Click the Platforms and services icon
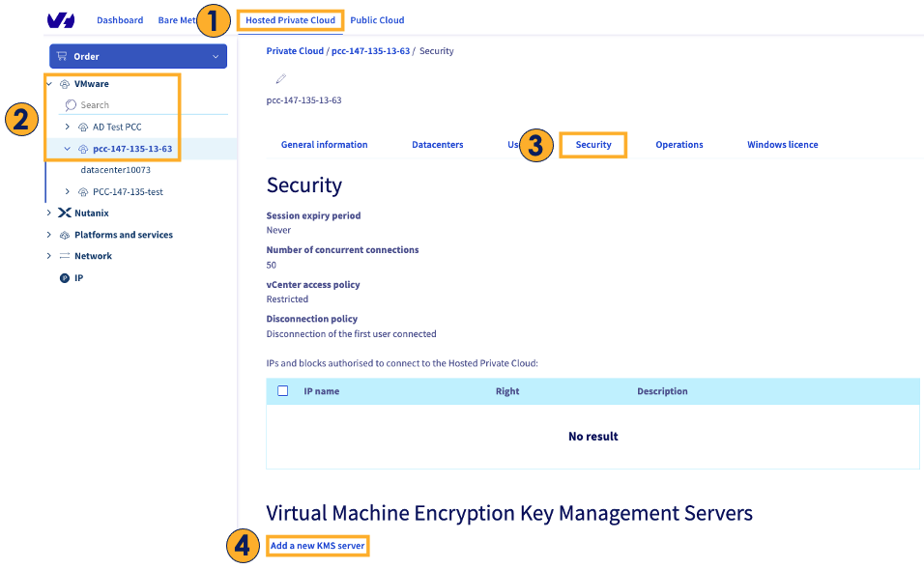This screenshot has height=569, width=924. click(65, 235)
